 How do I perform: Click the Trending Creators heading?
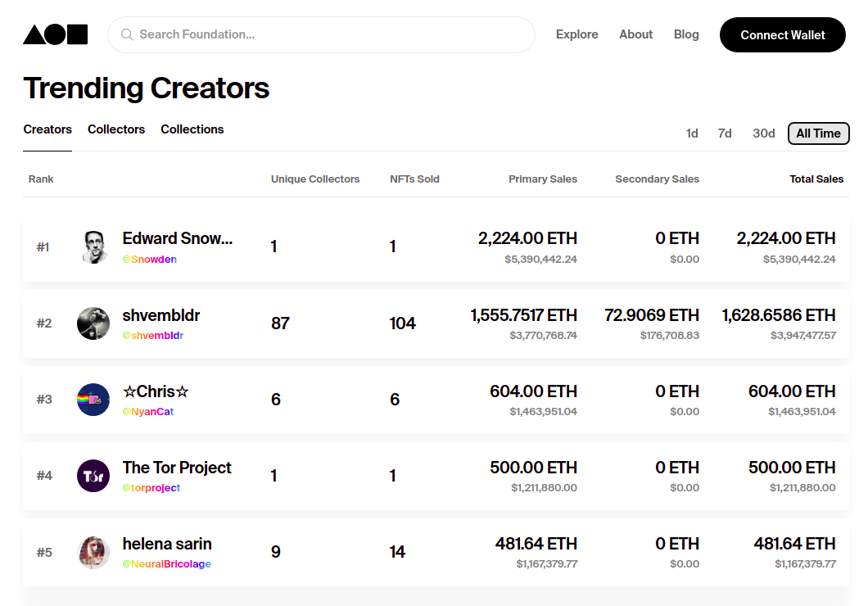pos(146,88)
